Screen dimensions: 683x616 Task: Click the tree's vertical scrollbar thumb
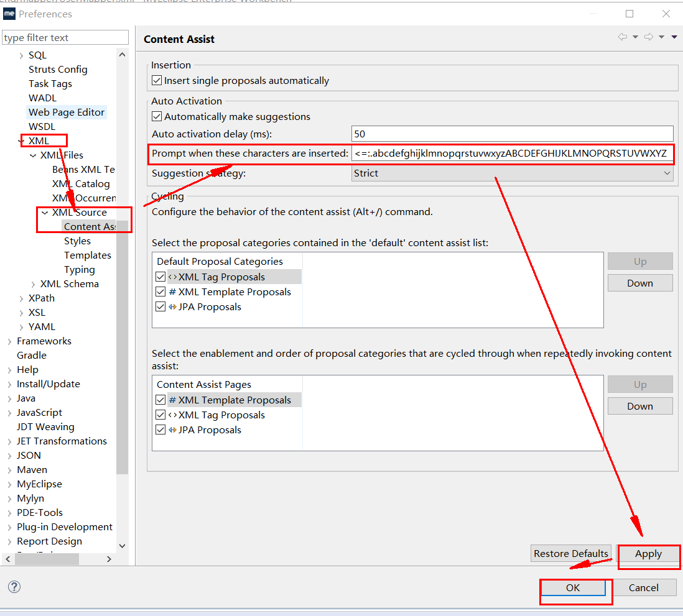(123, 347)
